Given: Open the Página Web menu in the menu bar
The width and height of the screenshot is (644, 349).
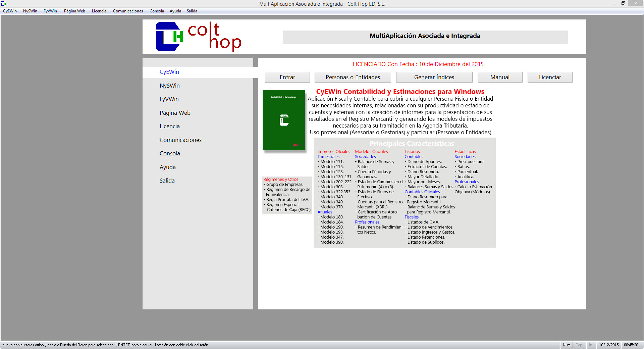Looking at the screenshot, I should pos(74,11).
